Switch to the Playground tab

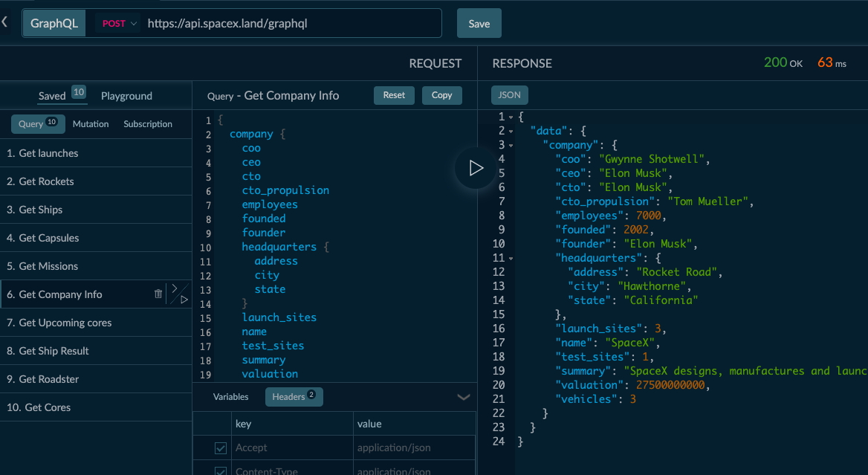(126, 96)
